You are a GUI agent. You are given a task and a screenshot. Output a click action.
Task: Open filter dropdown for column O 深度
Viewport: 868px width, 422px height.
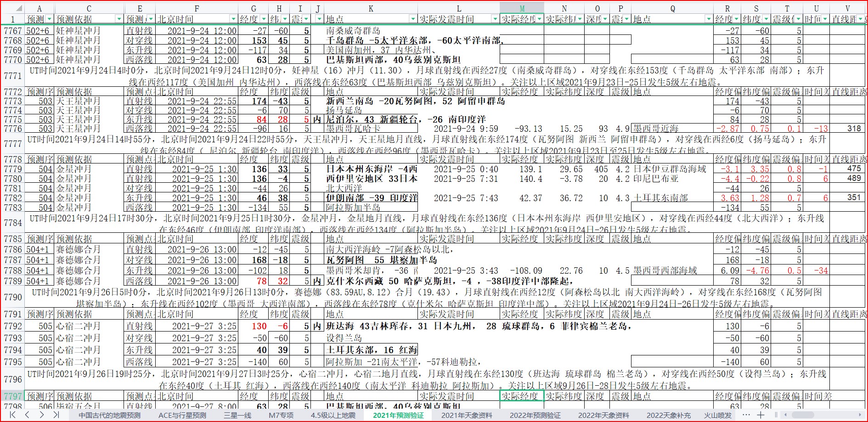coord(605,19)
